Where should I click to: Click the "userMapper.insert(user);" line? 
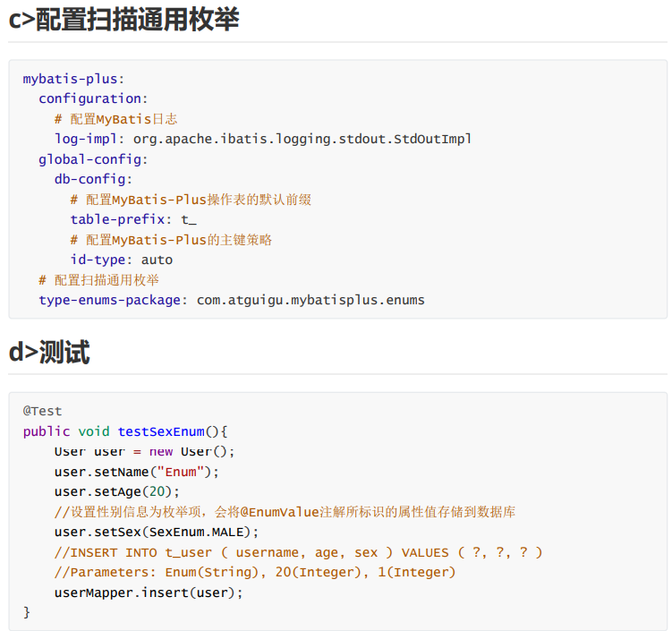pos(149,593)
